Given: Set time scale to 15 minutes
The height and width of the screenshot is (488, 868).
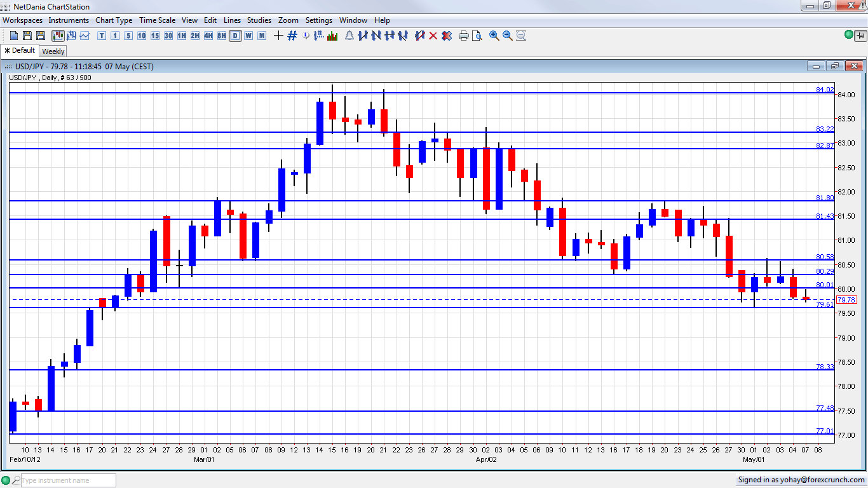Looking at the screenshot, I should click(x=155, y=36).
